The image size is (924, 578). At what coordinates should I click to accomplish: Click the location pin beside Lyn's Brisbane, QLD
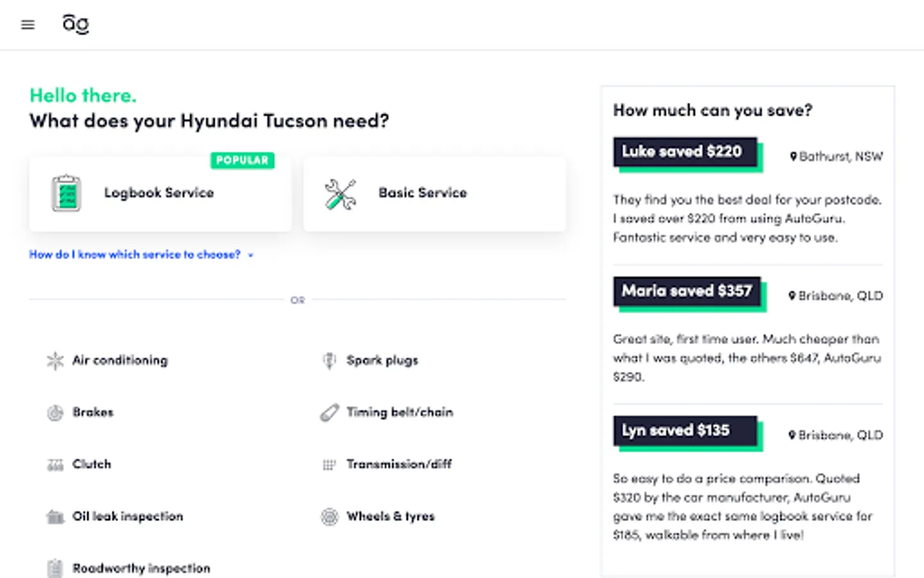click(792, 435)
